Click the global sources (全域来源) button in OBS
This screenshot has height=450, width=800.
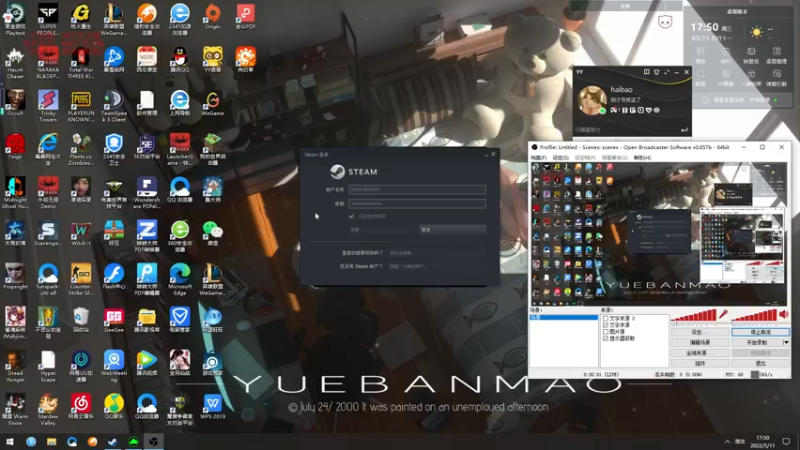click(700, 353)
